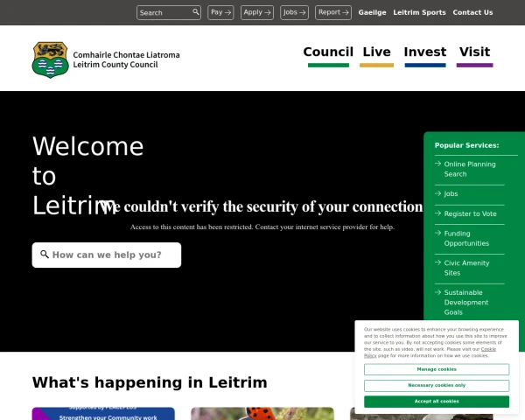Choose Necessary cookies only
This screenshot has height=420, width=525.
[437, 385]
